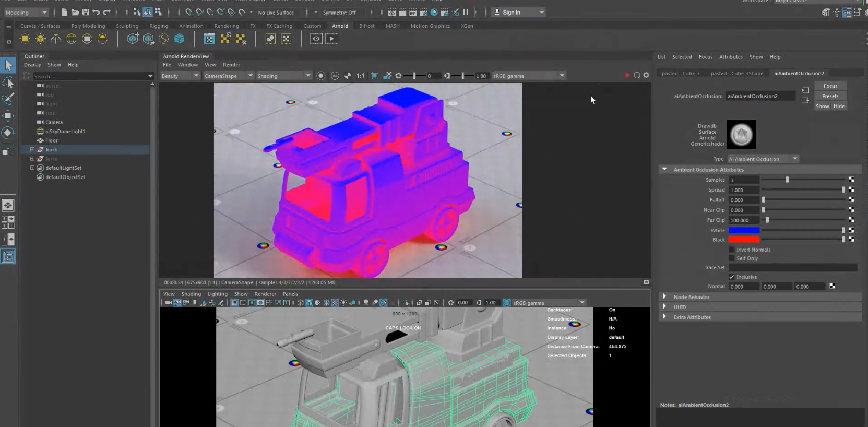
Task: Undo the last action in the status line
Action: 96,12
